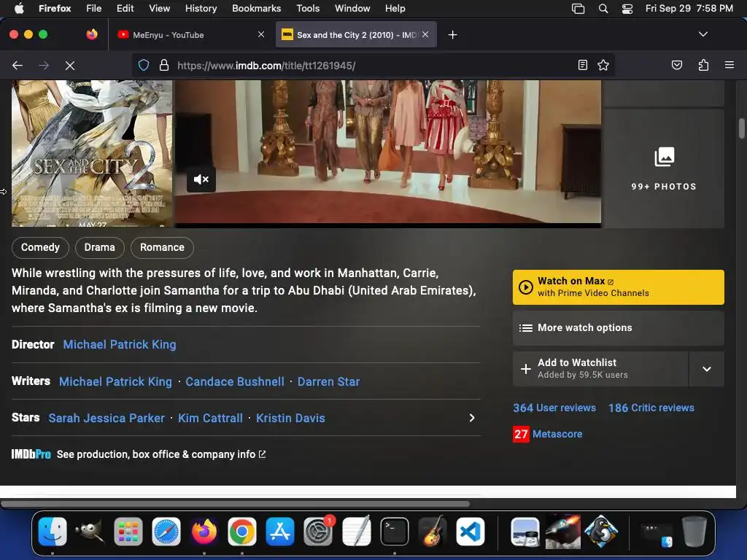Expand the full cast via Stars arrow

(x=472, y=418)
